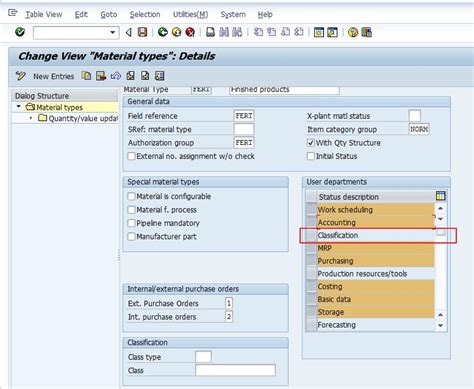
Task: Click the New Entries button
Action: tap(53, 76)
